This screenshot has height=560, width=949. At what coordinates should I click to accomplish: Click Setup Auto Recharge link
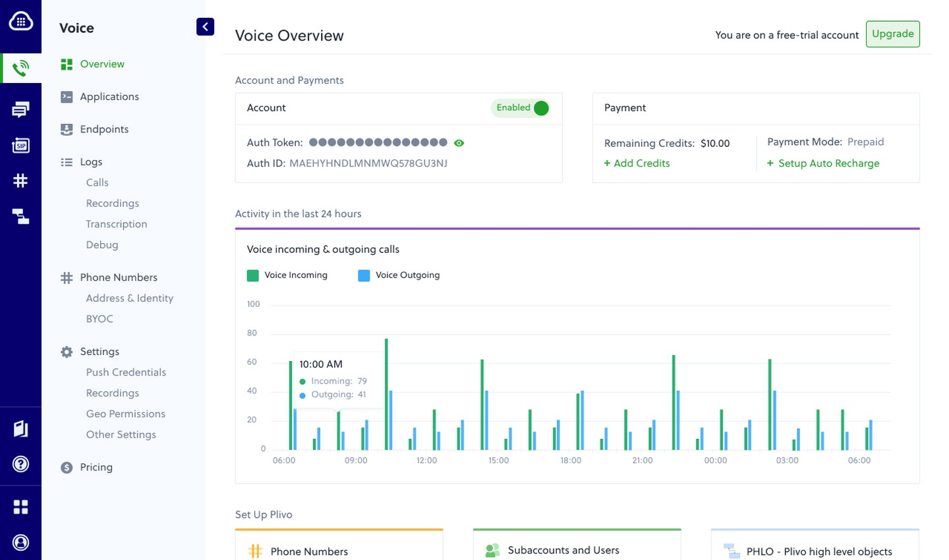[x=823, y=163]
